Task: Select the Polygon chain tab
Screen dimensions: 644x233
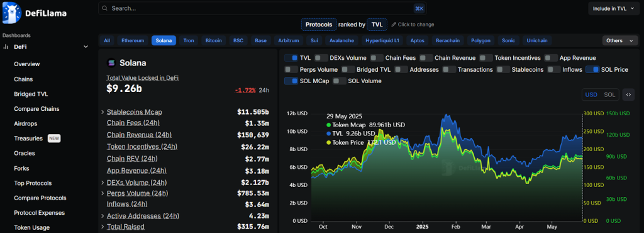Action: pos(480,40)
